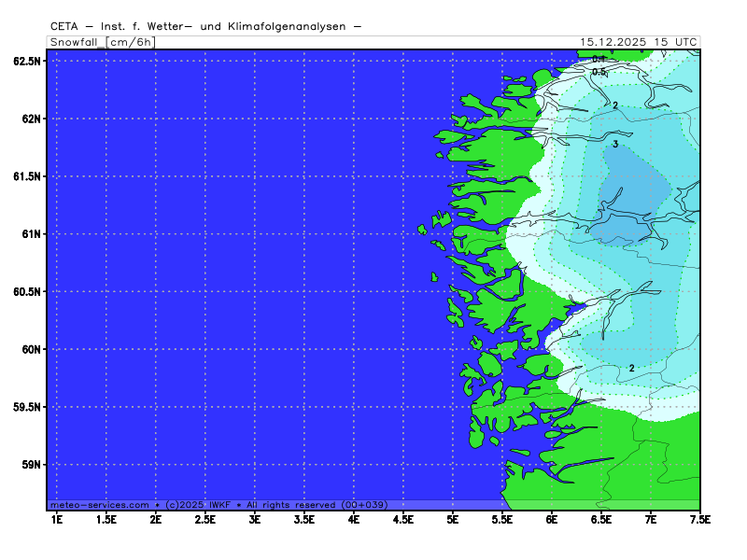Click the darkest blue snowfall area near 61.5N
The height and width of the screenshot is (560, 747).
(635, 191)
